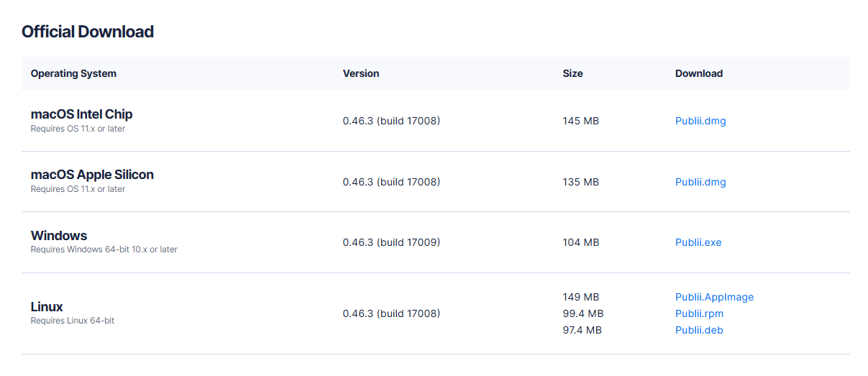Click the Operating System column header
The width and height of the screenshot is (868, 376).
73,73
